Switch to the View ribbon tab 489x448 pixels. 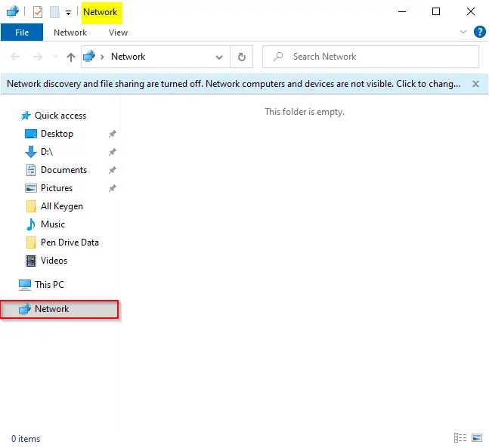click(x=118, y=32)
